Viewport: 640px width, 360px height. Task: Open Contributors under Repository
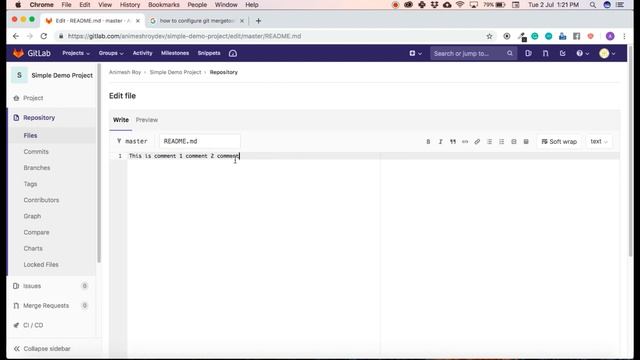(41, 200)
